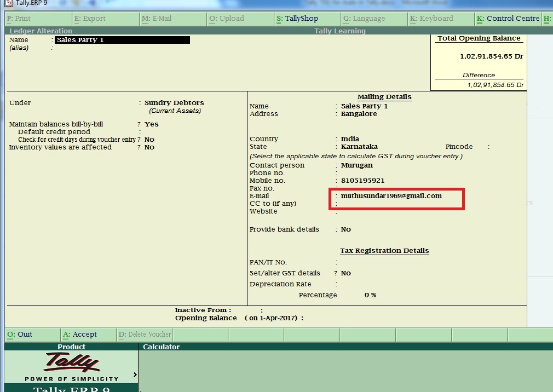Select a different Country from India

pos(350,139)
